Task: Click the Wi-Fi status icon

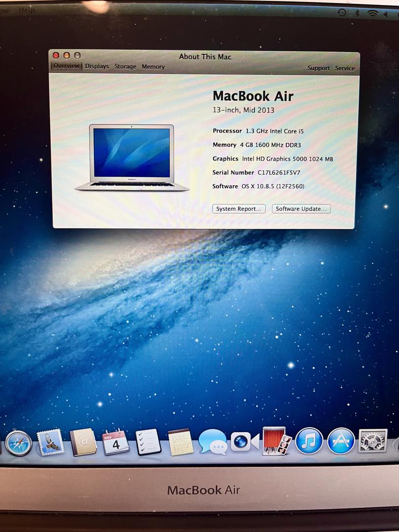Action: coord(372,13)
